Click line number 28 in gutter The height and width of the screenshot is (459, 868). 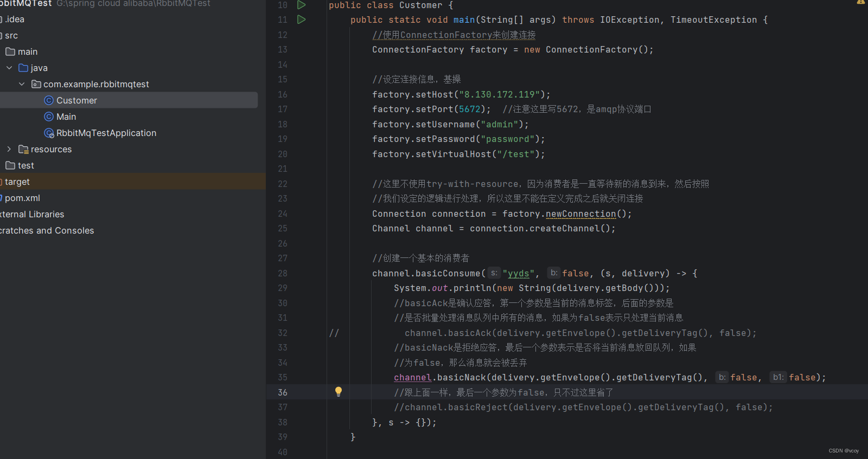coord(283,273)
